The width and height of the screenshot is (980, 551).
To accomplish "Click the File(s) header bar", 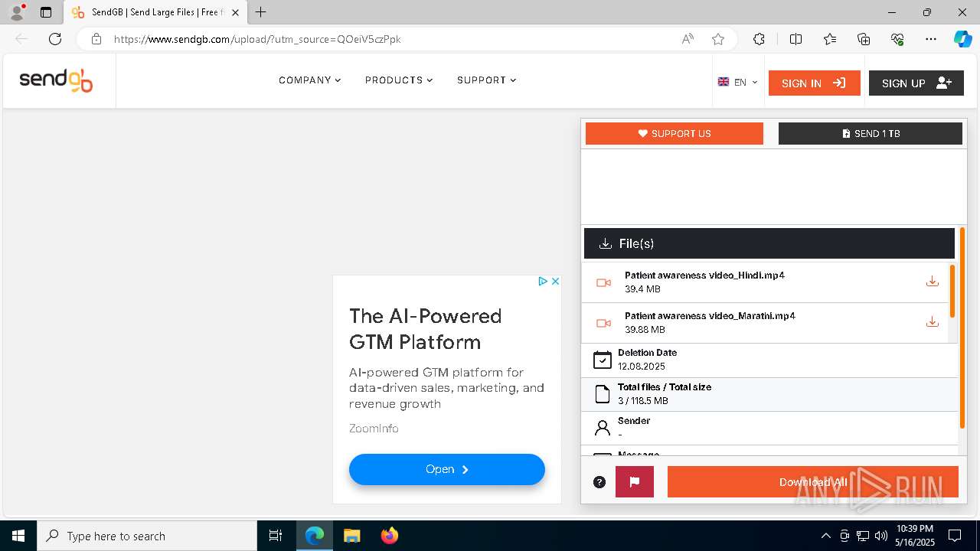I will [769, 243].
